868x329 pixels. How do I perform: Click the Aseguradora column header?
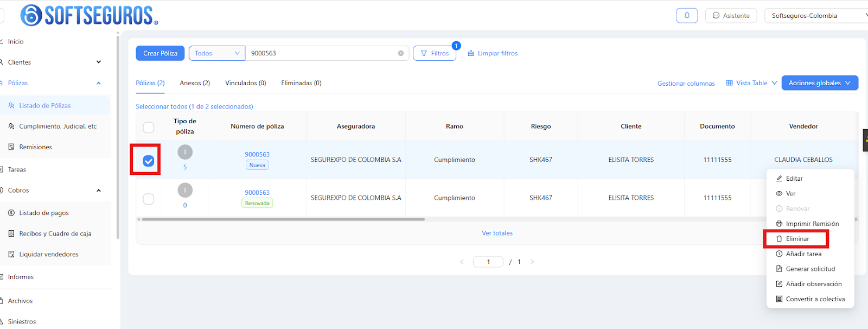tap(356, 126)
